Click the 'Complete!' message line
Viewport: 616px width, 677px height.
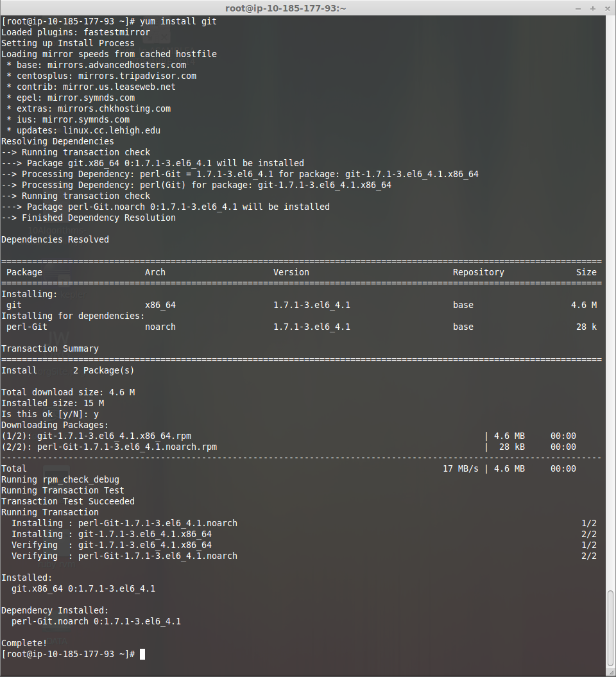point(24,643)
